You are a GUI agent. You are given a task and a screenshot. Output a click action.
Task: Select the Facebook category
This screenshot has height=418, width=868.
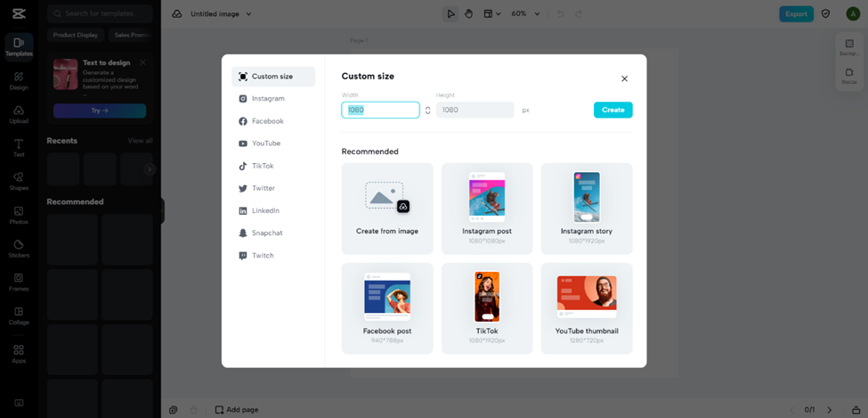[x=273, y=121]
